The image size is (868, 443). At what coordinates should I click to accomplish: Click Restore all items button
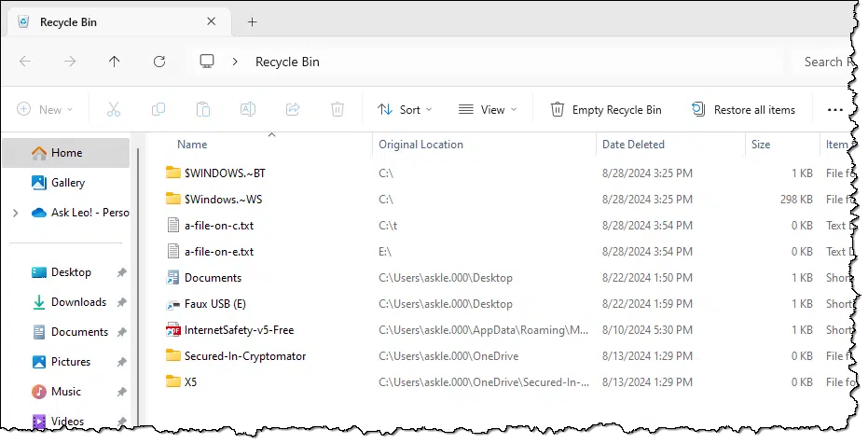(743, 110)
